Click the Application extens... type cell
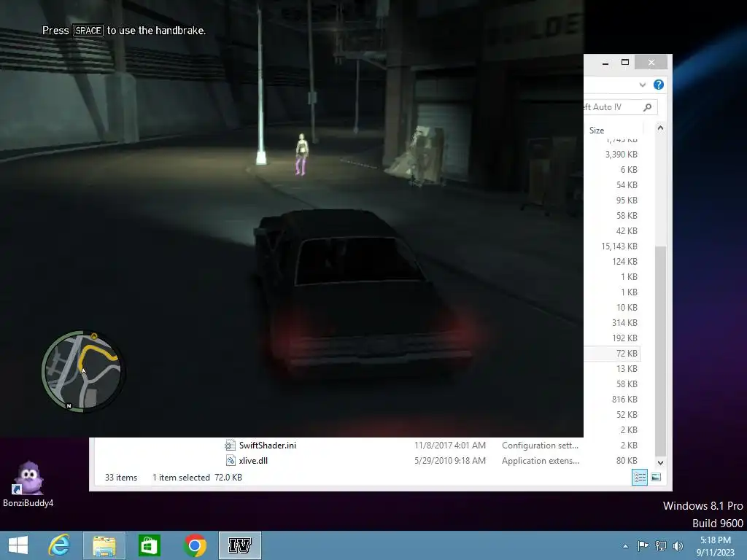747x560 pixels. 541,461
